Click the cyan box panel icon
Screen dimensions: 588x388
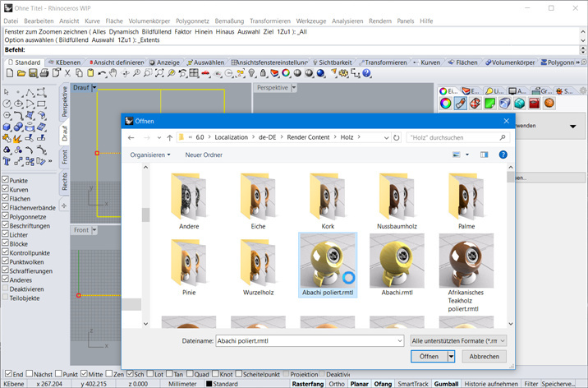(519, 104)
